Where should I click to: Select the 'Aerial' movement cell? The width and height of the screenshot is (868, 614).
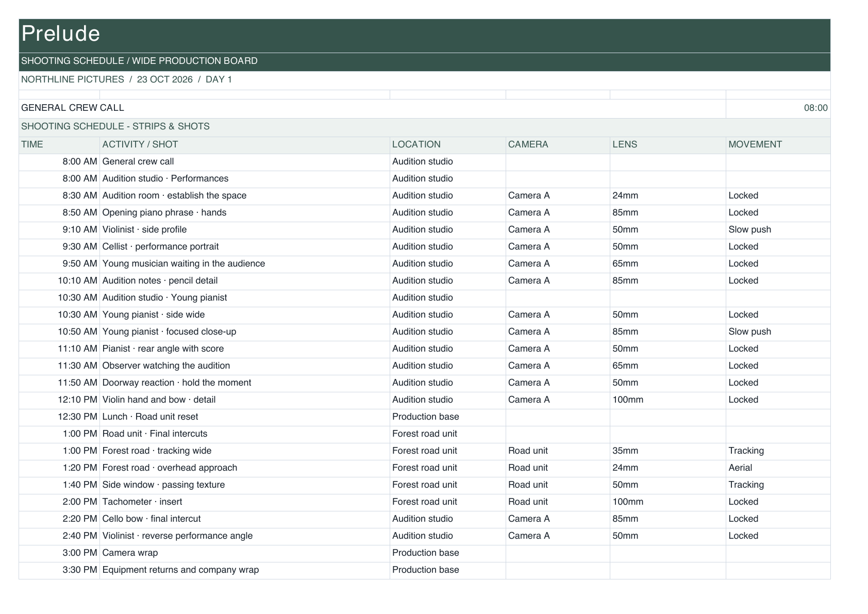[778, 468]
